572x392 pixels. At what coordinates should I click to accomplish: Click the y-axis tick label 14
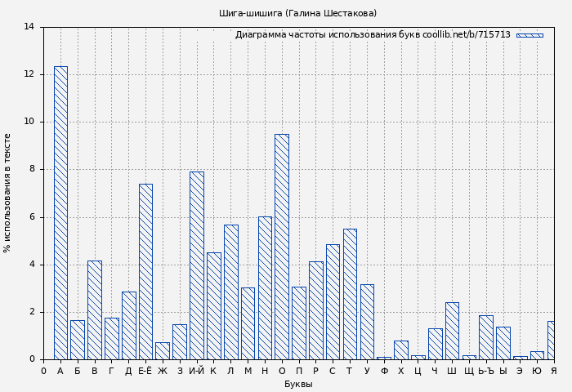point(29,27)
